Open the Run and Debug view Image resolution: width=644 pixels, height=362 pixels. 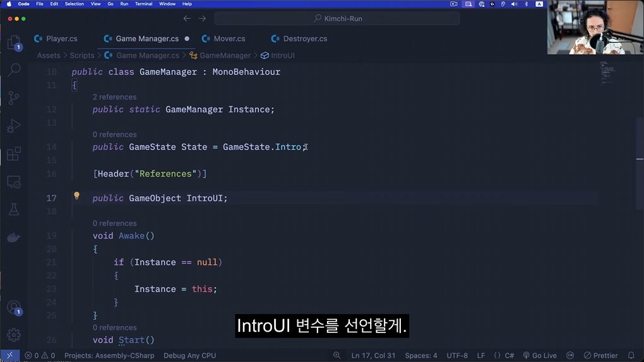tap(13, 126)
